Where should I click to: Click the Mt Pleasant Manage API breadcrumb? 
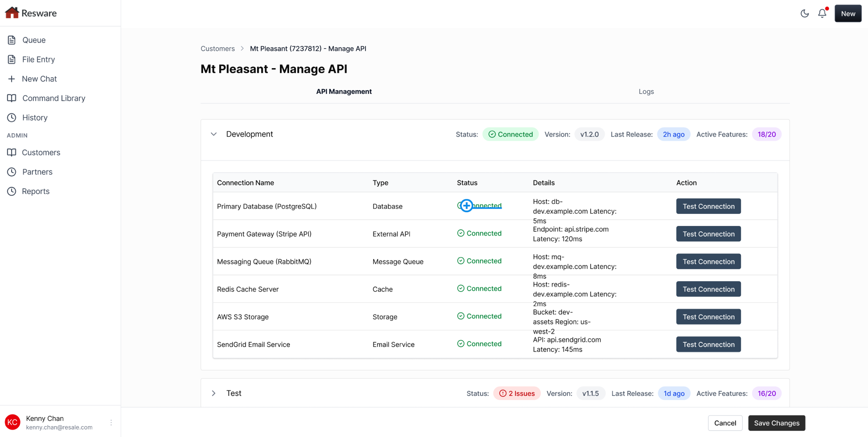pos(308,49)
